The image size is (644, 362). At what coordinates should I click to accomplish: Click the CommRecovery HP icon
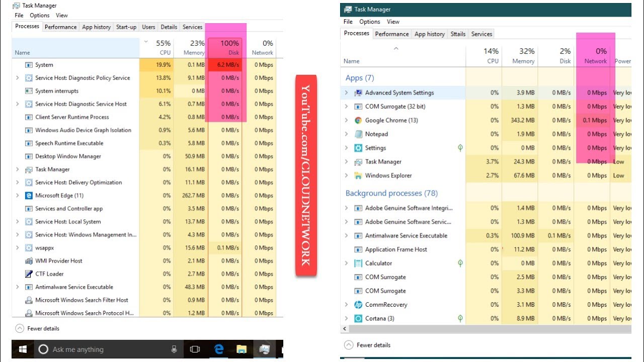pyautogui.click(x=358, y=305)
